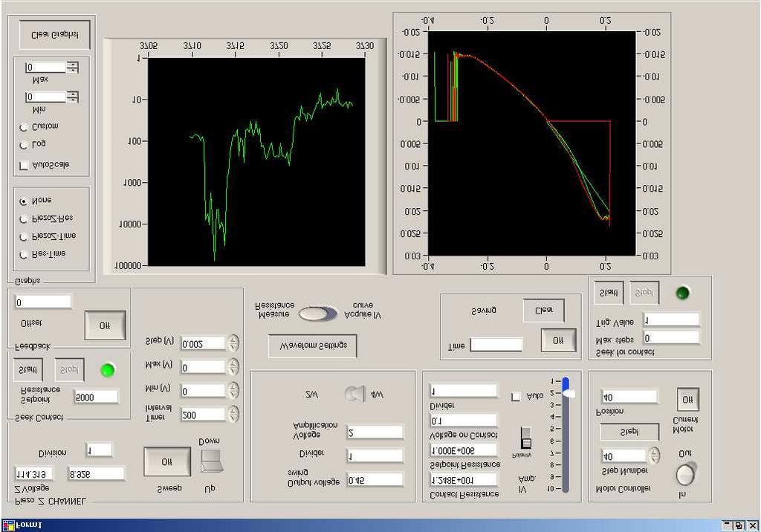761x532 pixels.
Task: Click the Min (V) stepper arrows
Action: [x=233, y=390]
